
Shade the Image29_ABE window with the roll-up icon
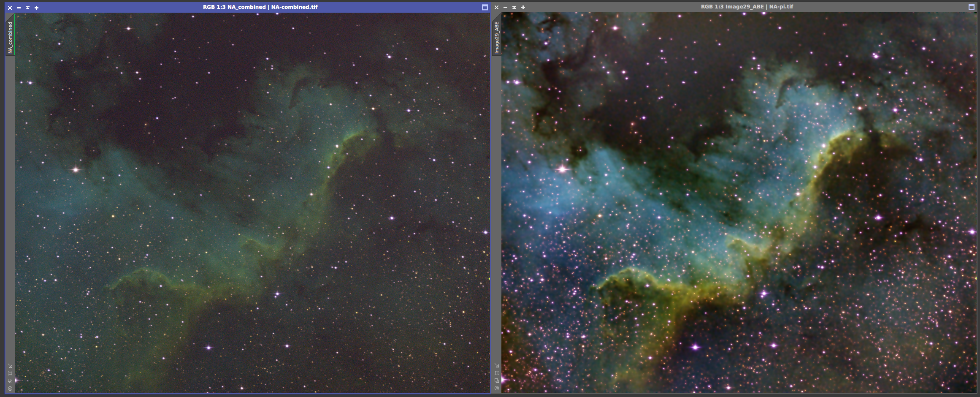click(x=514, y=7)
